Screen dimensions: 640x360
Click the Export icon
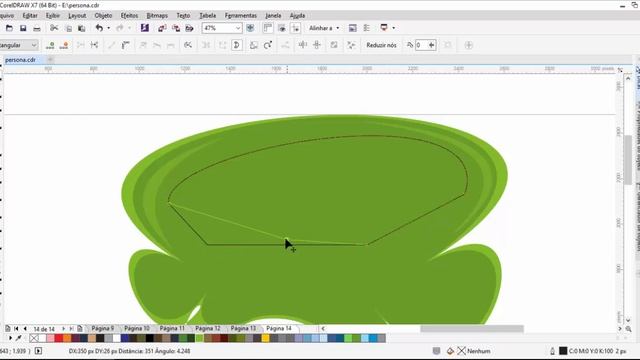[x=176, y=28]
